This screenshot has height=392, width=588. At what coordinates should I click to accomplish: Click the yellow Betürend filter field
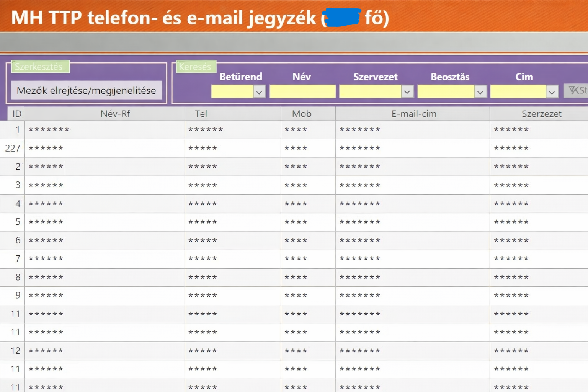pos(234,91)
